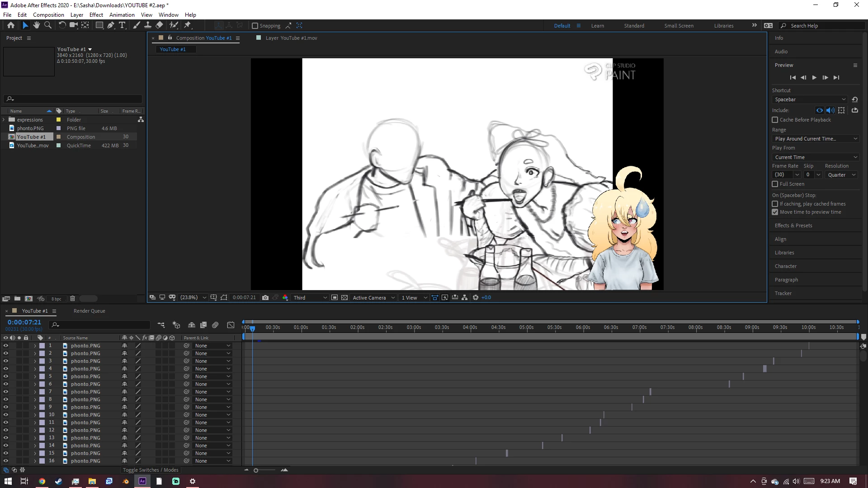Select the Puppet Pin tool
Screen dimensions: 868x488
pos(188,25)
